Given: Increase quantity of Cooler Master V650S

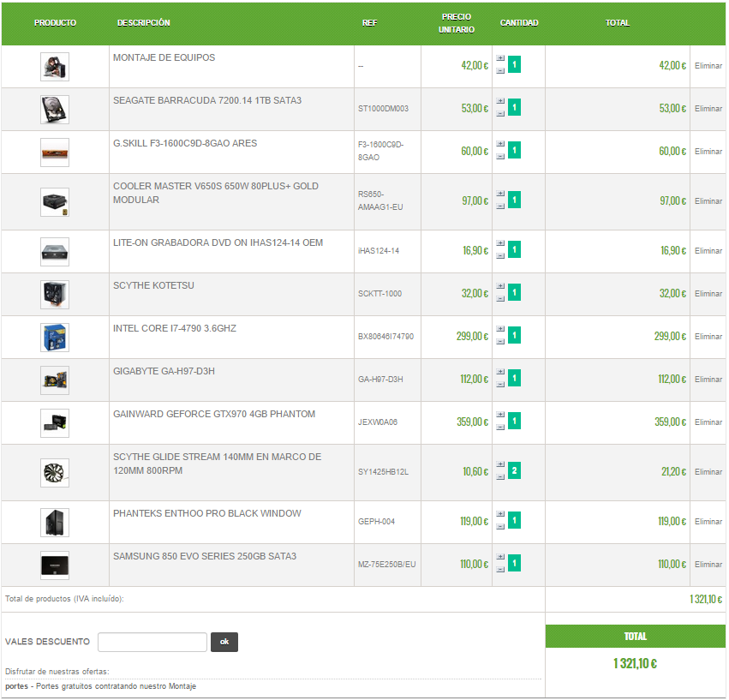Looking at the screenshot, I should 500,194.
